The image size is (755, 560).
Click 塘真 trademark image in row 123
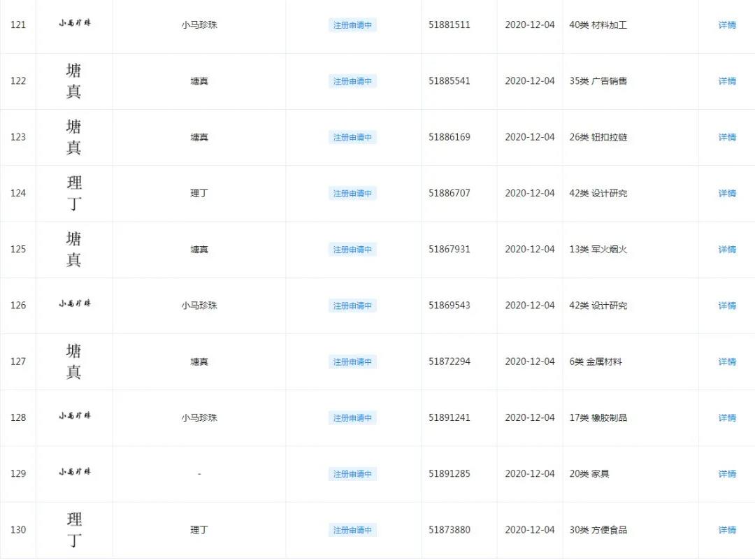tap(73, 137)
